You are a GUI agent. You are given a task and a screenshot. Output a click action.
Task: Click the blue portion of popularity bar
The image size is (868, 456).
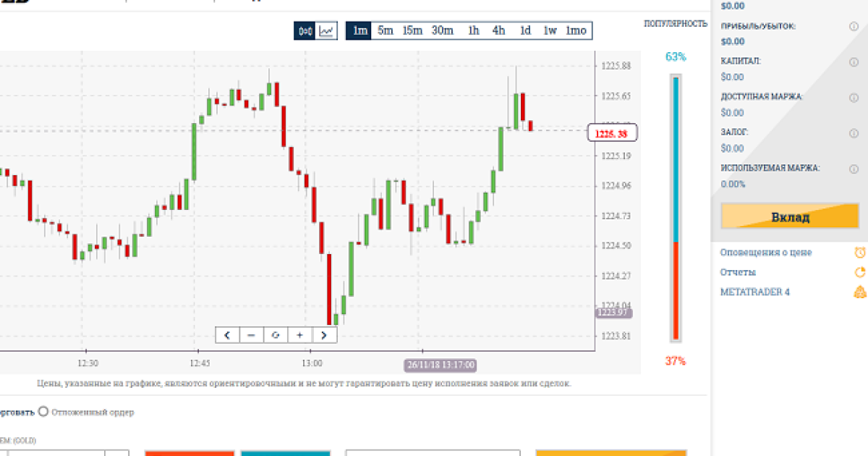click(676, 159)
